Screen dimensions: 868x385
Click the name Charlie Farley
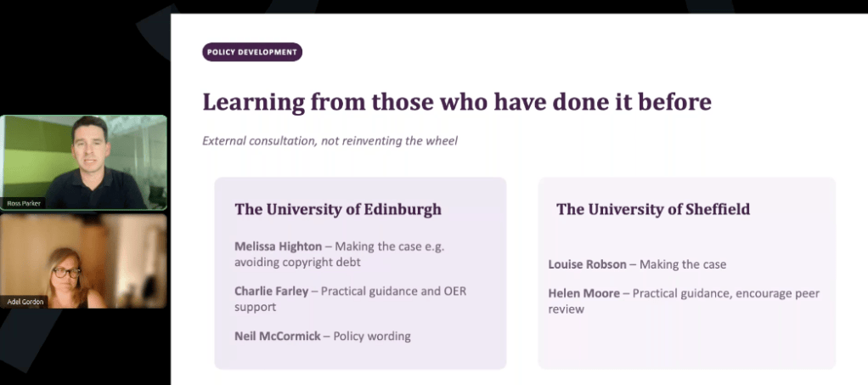271,292
